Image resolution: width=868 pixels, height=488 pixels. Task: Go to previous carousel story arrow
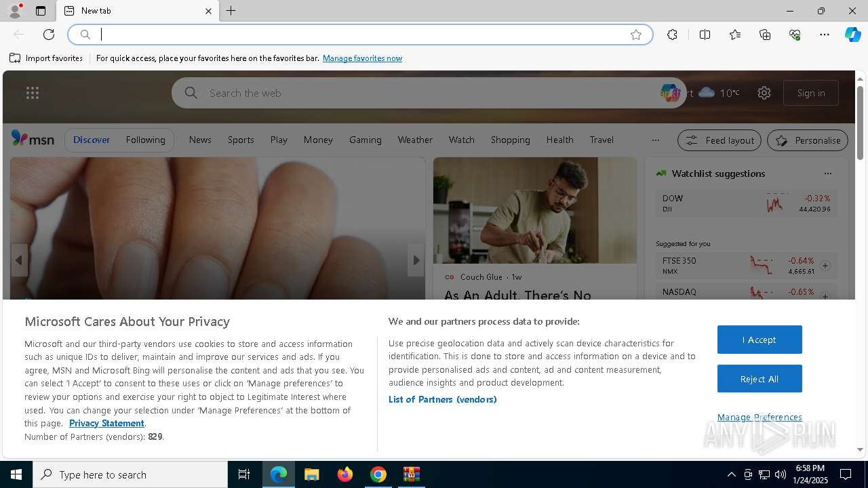(19, 260)
